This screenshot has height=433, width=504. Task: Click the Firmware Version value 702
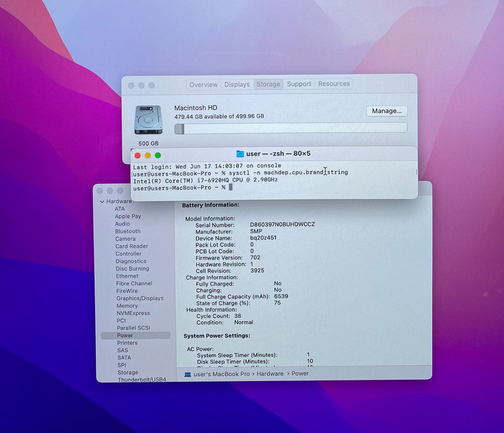(255, 257)
